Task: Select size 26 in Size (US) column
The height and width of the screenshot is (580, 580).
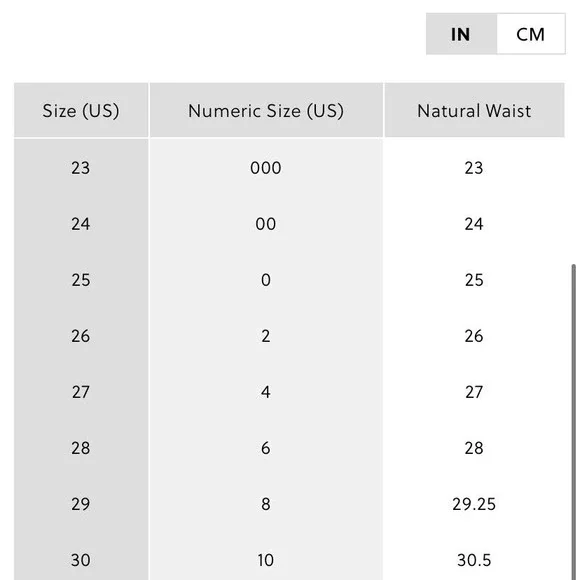Action: (81, 336)
